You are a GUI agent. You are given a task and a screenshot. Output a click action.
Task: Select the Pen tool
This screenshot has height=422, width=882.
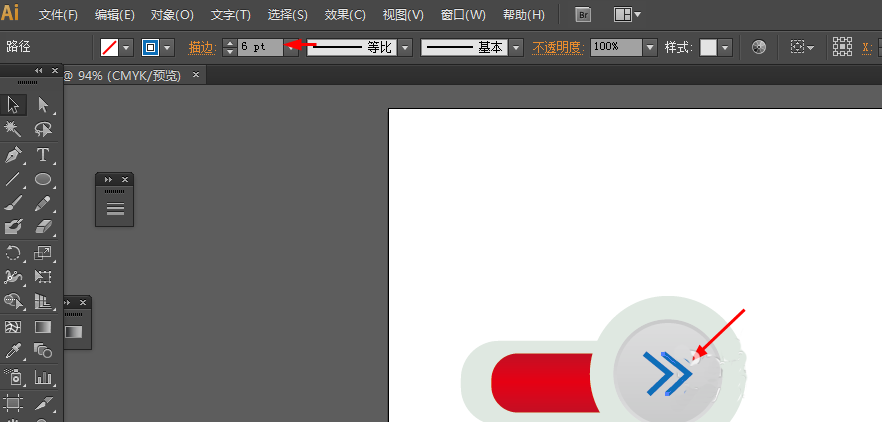pos(13,155)
